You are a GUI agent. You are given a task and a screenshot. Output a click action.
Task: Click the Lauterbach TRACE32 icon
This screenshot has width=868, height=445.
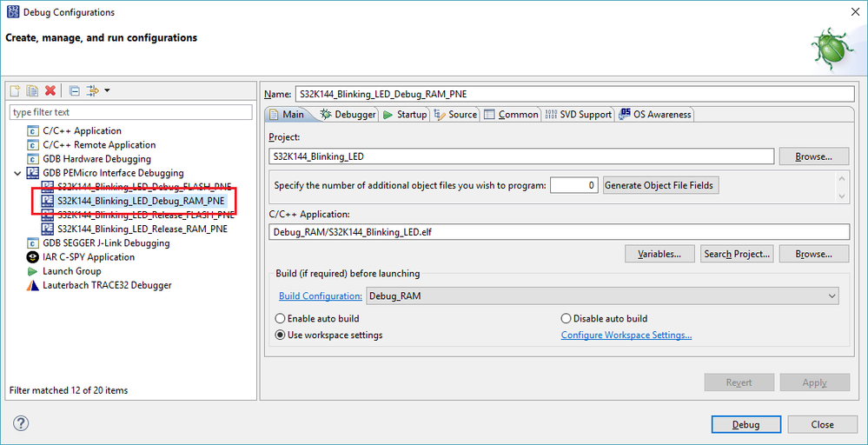[33, 285]
